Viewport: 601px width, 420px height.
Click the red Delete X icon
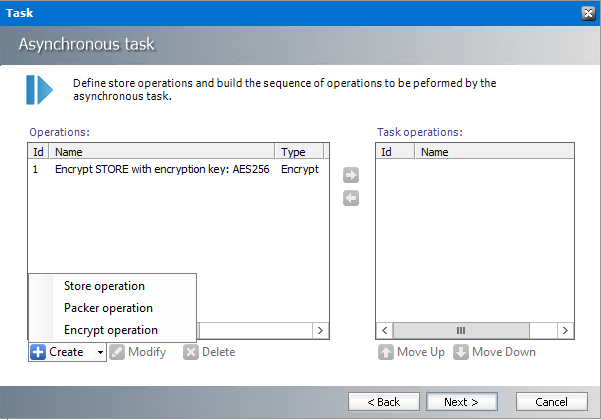[x=191, y=352]
